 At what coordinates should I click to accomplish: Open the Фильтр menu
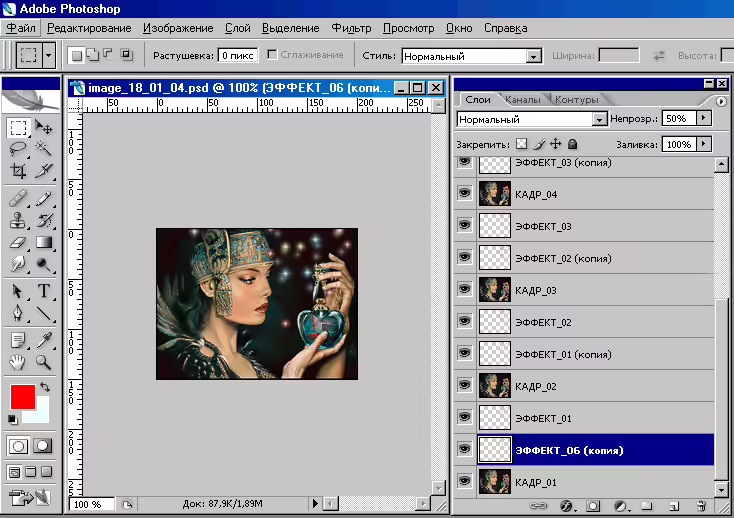click(352, 28)
